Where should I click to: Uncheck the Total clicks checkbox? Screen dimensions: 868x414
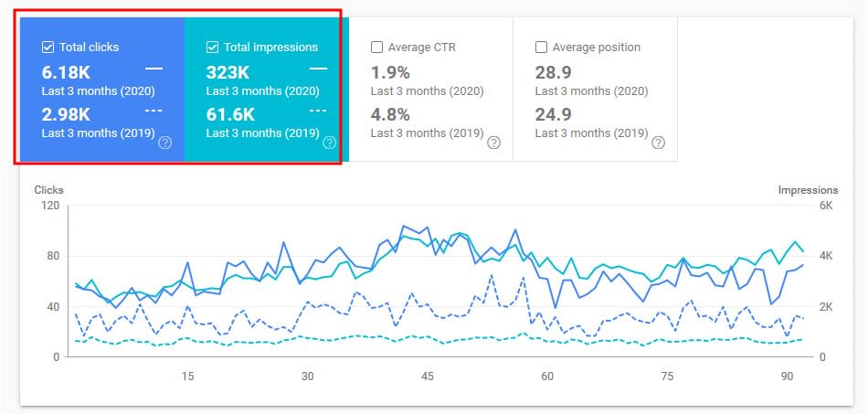click(48, 47)
